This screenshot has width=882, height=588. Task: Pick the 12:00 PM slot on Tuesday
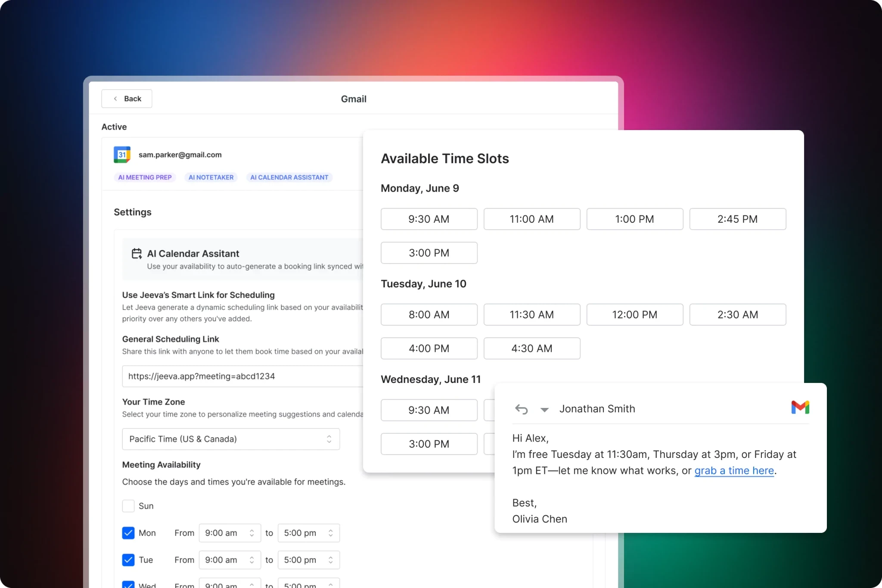[x=634, y=314]
